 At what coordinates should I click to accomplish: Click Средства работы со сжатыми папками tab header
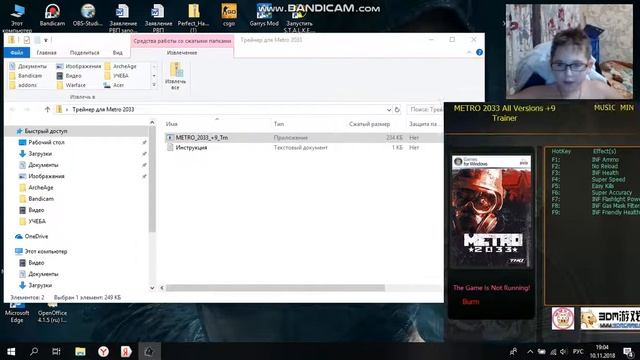click(x=182, y=41)
